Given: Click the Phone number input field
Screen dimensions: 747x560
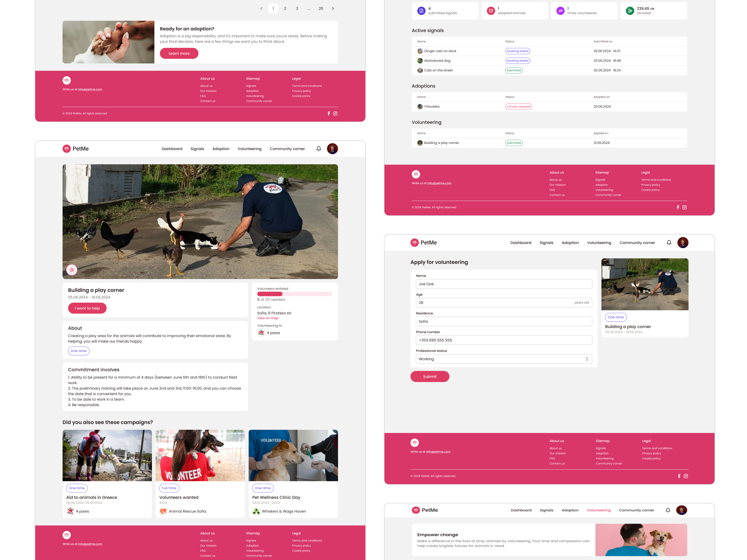Looking at the screenshot, I should 504,340.
